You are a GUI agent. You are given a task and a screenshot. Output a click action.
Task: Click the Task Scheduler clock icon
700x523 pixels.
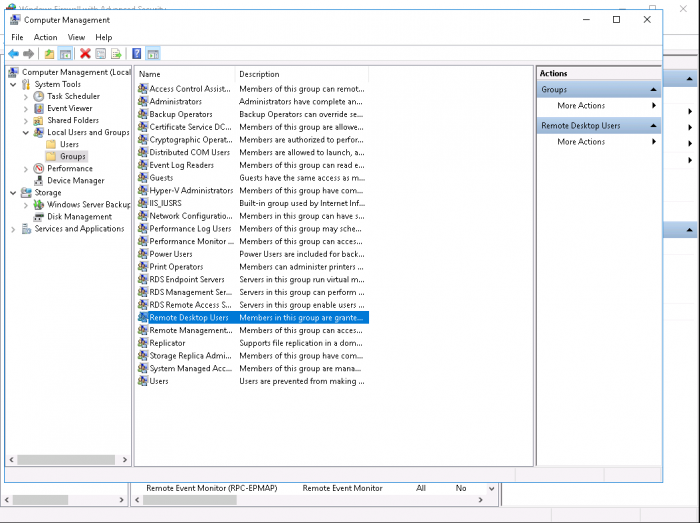[x=39, y=96]
